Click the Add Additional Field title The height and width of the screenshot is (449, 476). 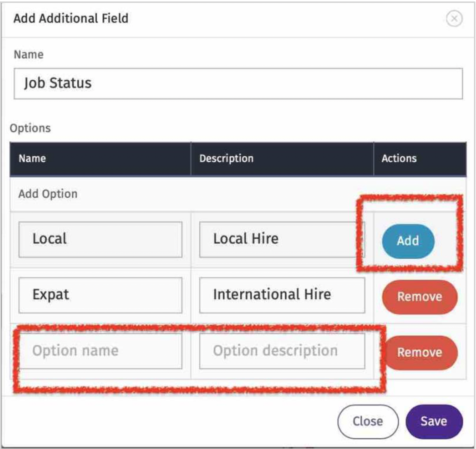tap(71, 18)
